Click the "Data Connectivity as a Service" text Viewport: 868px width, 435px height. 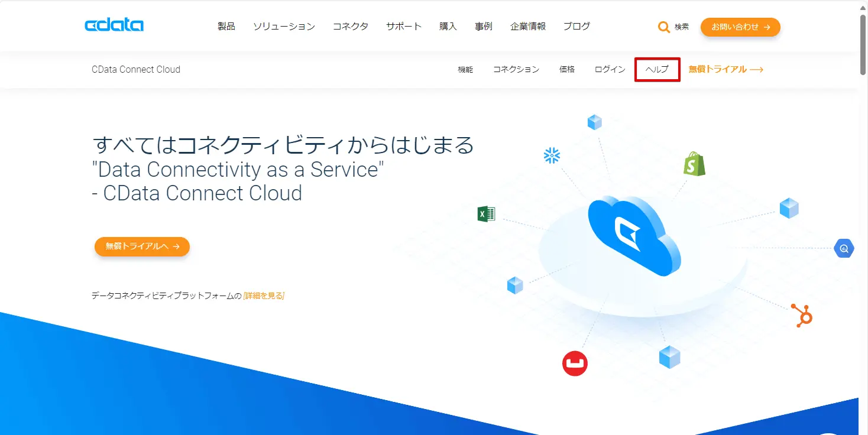click(x=238, y=170)
